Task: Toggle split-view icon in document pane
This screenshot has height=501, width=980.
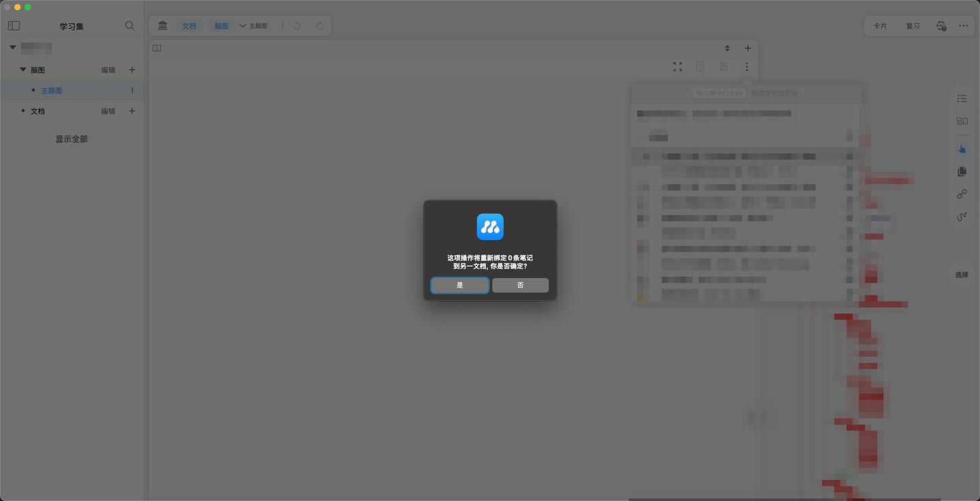Action: [157, 48]
